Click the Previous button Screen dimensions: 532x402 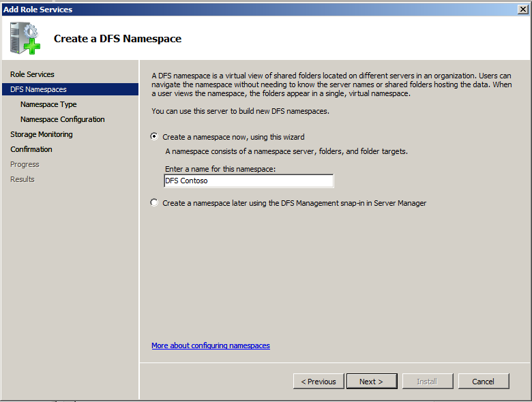click(x=319, y=382)
